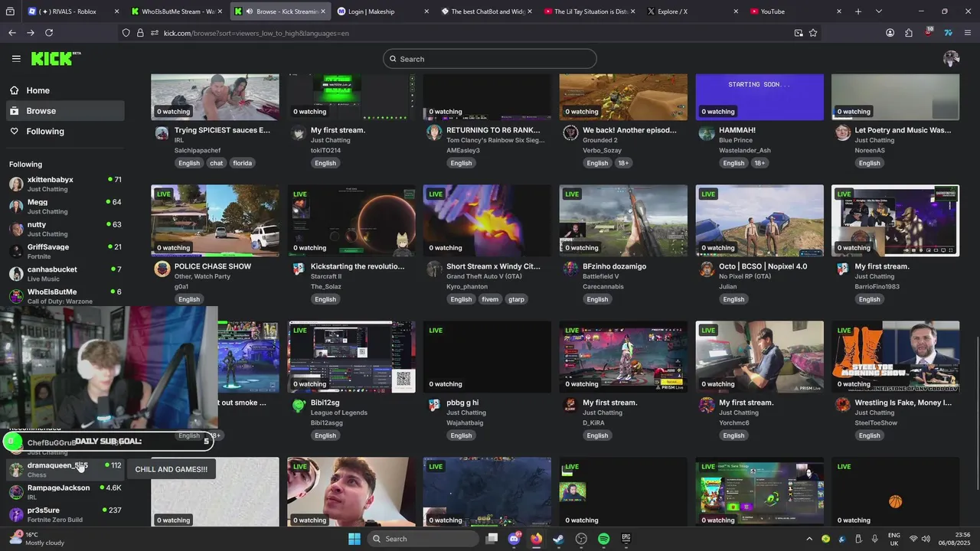Image resolution: width=980 pixels, height=551 pixels.
Task: Open the Kick sidebar hamburger menu
Action: click(x=16, y=58)
